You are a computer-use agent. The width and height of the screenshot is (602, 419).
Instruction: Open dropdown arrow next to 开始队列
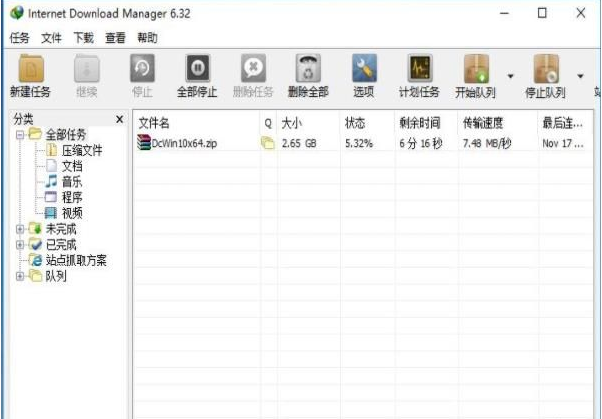(511, 76)
